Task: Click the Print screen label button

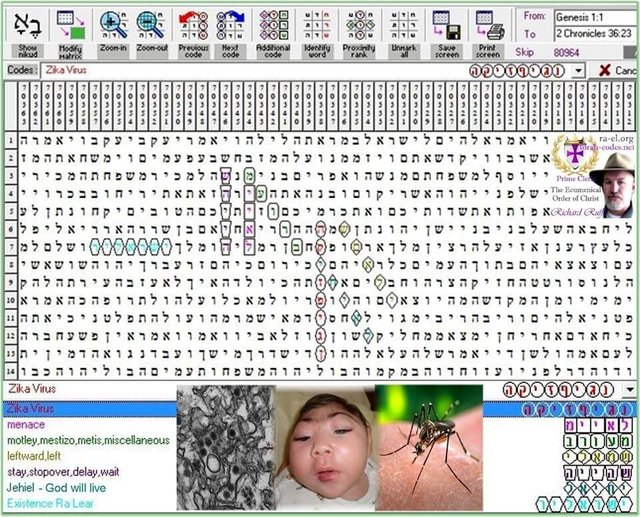Action: coord(488,51)
